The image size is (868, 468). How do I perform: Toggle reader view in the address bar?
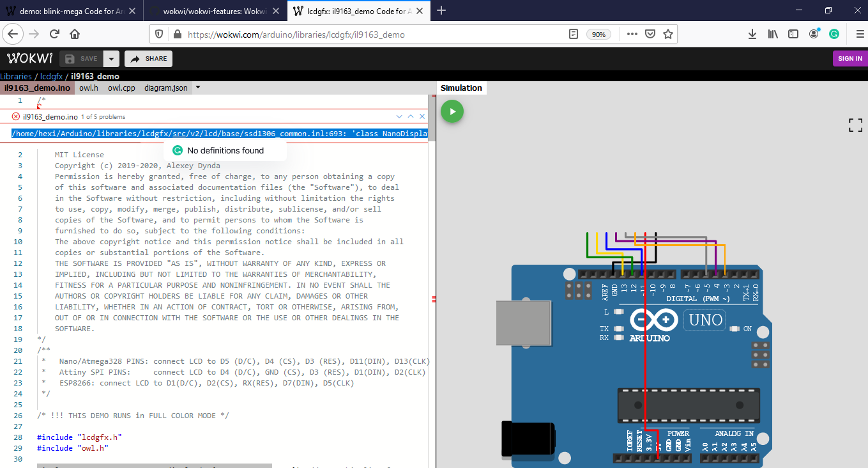574,34
